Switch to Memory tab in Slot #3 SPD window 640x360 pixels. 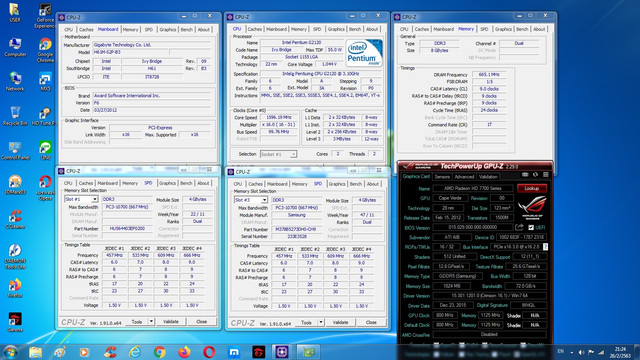(x=299, y=184)
